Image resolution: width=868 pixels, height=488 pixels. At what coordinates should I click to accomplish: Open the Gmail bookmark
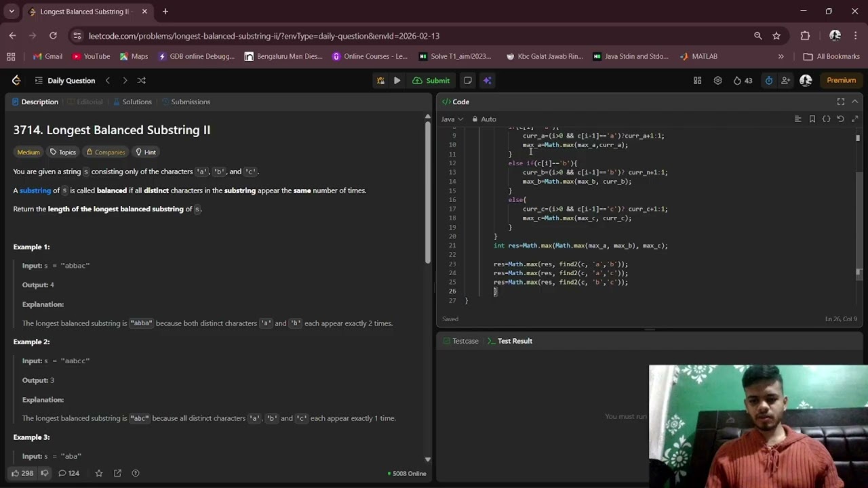pyautogui.click(x=47, y=56)
